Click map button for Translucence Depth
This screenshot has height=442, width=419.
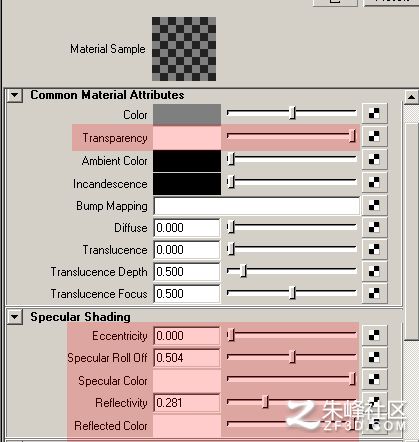374,271
